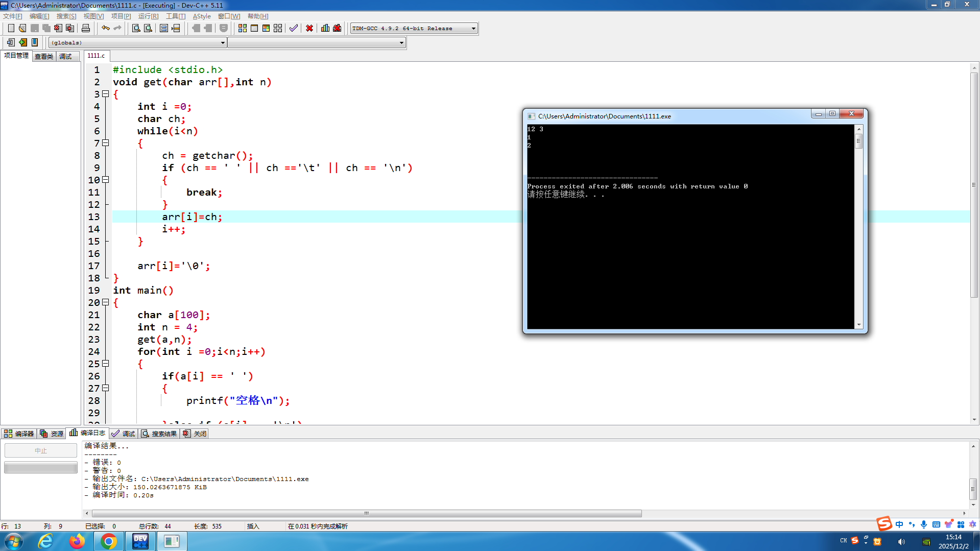980x551 pixels.
Task: Collapse while-loop fold at line 7
Action: pos(106,143)
